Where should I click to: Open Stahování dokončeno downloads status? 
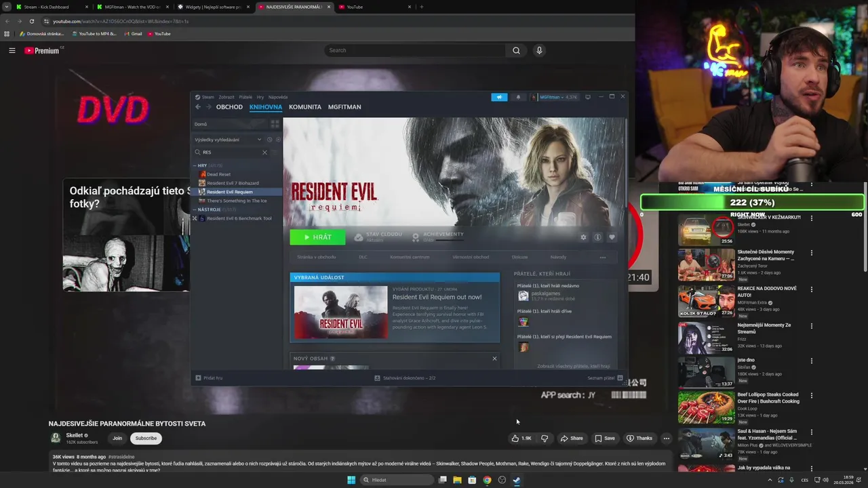[405, 378]
